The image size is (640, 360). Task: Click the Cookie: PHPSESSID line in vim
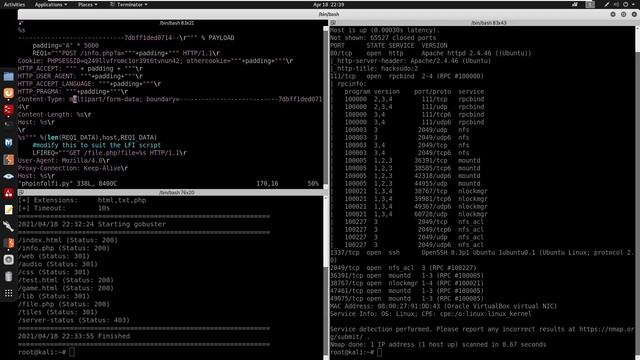pos(156,61)
